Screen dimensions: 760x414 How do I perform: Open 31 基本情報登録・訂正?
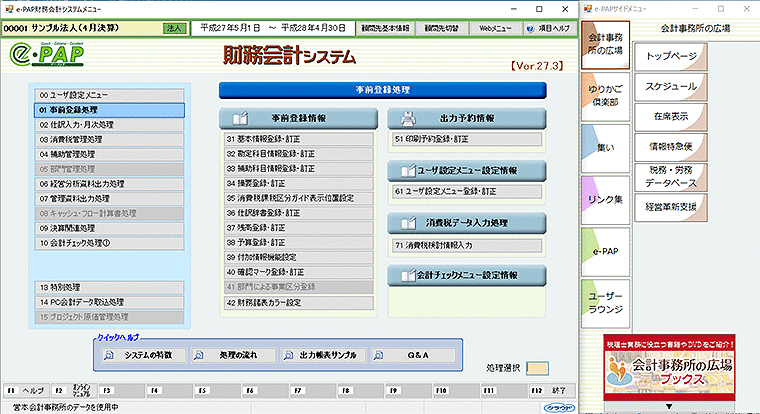coord(299,139)
